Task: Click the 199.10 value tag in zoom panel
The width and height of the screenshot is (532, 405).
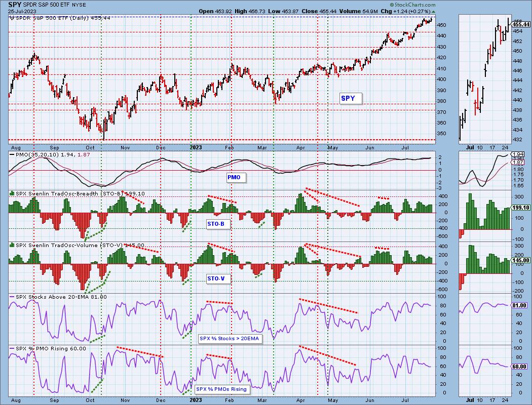Action: [x=520, y=208]
